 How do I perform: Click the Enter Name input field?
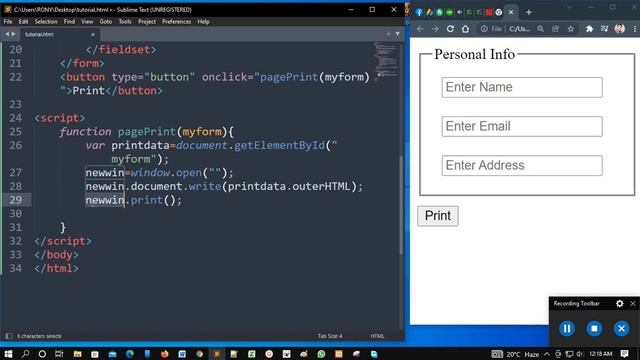click(522, 87)
